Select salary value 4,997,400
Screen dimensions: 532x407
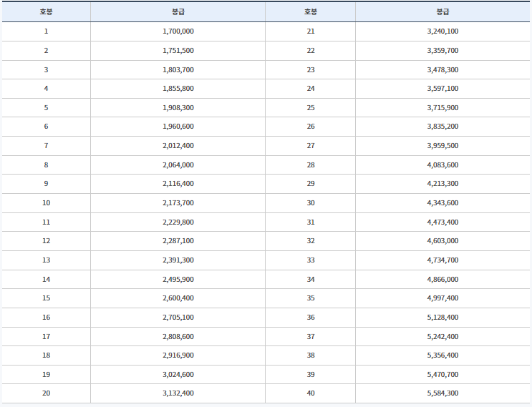click(x=442, y=298)
